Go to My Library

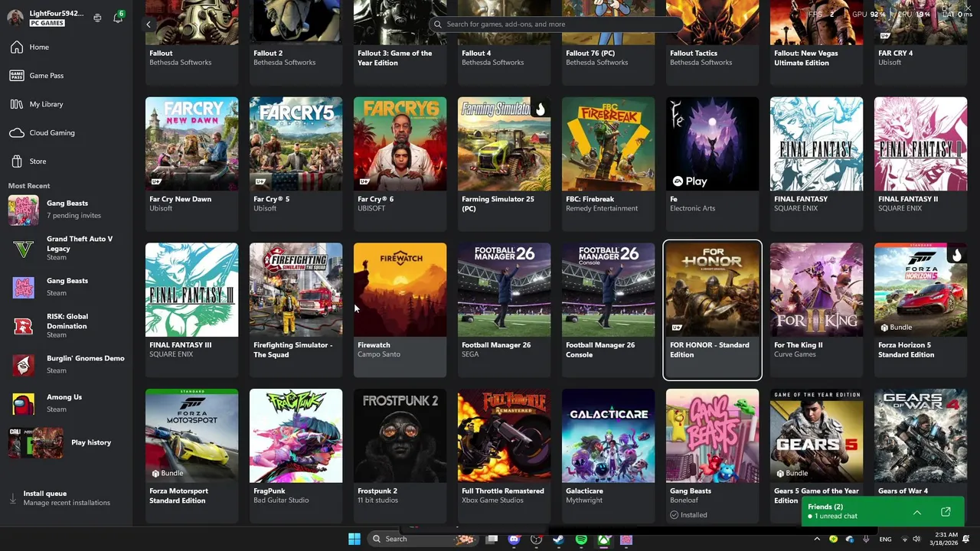tap(65, 104)
